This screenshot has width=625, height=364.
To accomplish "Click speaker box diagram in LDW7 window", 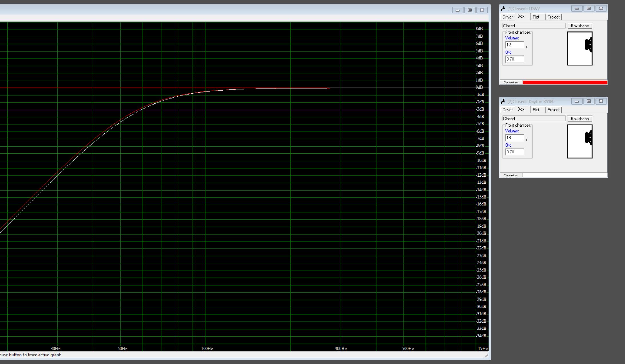I will (x=580, y=48).
